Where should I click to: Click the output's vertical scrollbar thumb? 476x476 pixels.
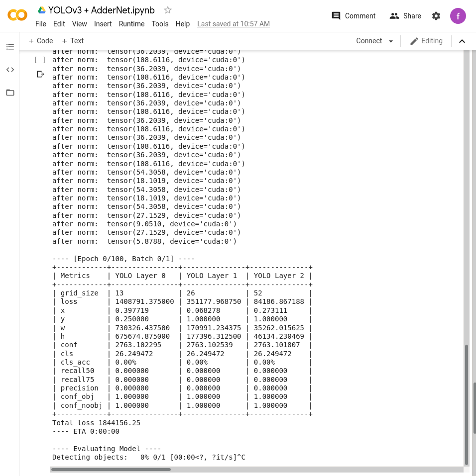pos(466,405)
